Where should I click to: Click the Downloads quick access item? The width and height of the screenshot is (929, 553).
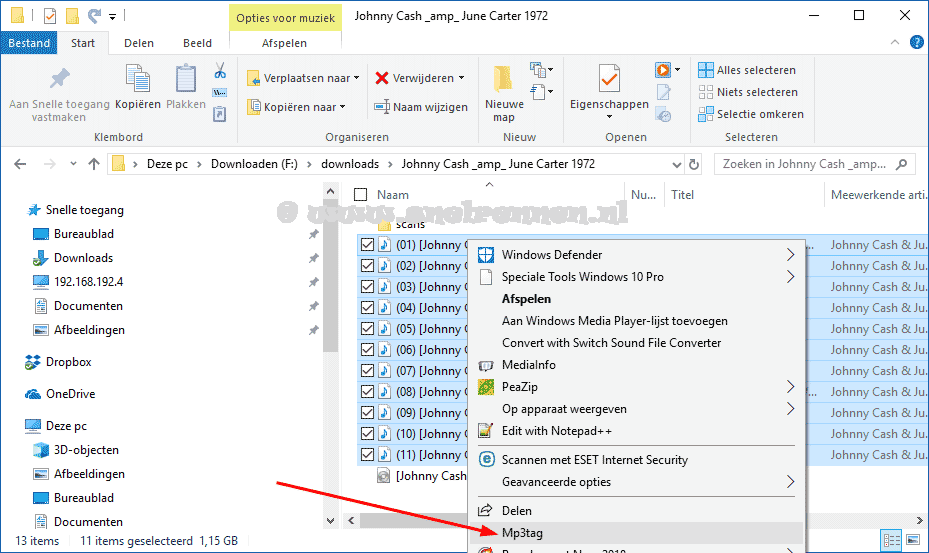click(x=73, y=258)
